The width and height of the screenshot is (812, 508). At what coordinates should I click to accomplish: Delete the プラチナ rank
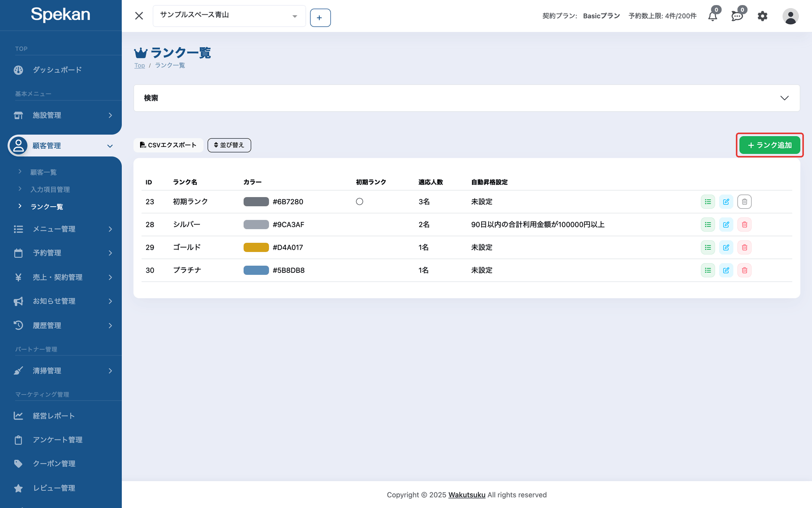coord(745,270)
